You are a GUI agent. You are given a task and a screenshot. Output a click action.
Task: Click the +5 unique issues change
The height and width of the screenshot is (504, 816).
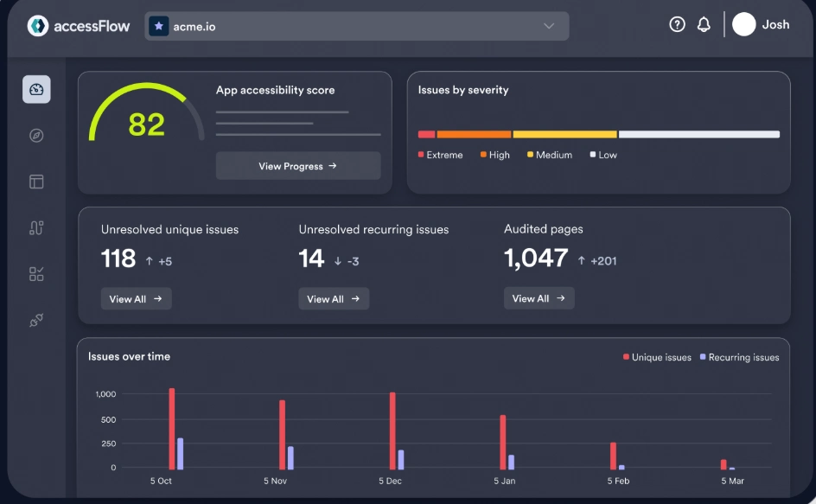(165, 261)
